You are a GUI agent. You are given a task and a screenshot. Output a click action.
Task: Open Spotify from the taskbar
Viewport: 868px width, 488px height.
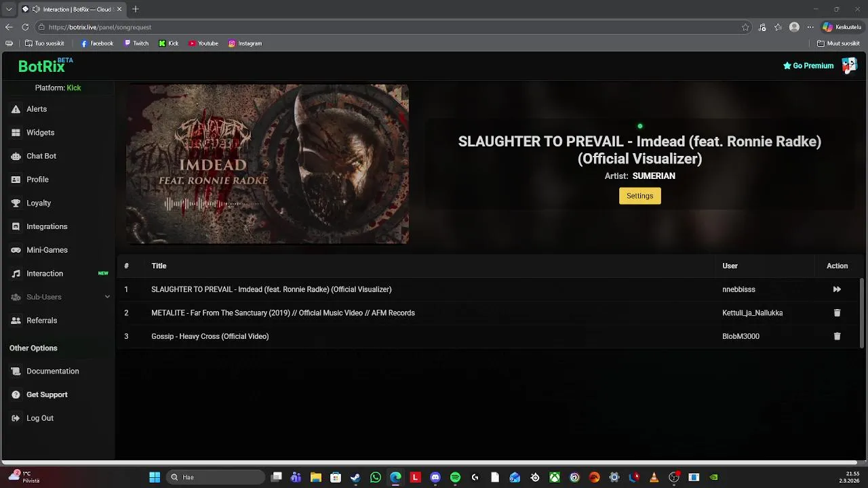(455, 478)
